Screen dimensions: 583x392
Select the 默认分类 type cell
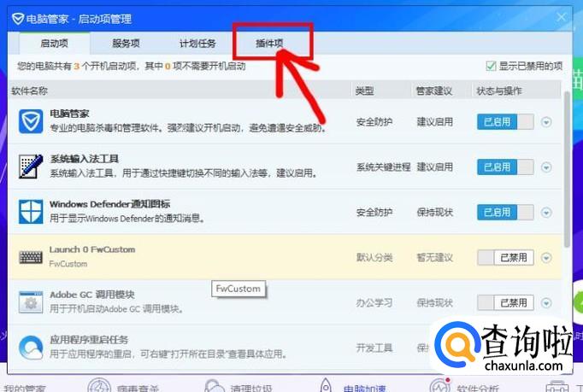click(x=374, y=258)
